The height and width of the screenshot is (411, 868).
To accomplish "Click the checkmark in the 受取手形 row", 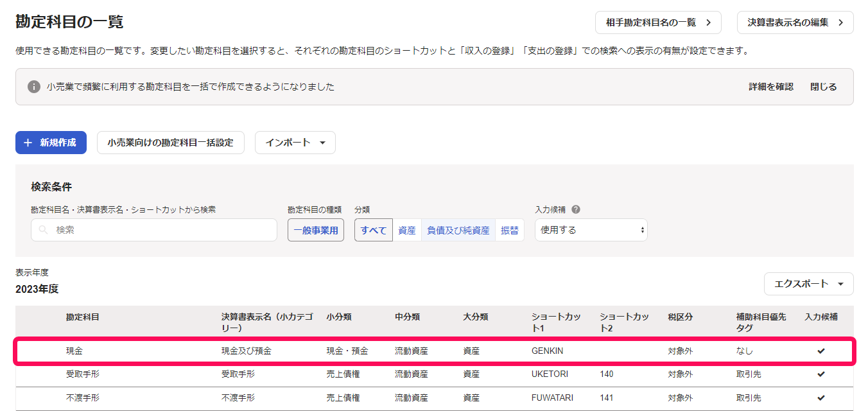I will tap(820, 374).
